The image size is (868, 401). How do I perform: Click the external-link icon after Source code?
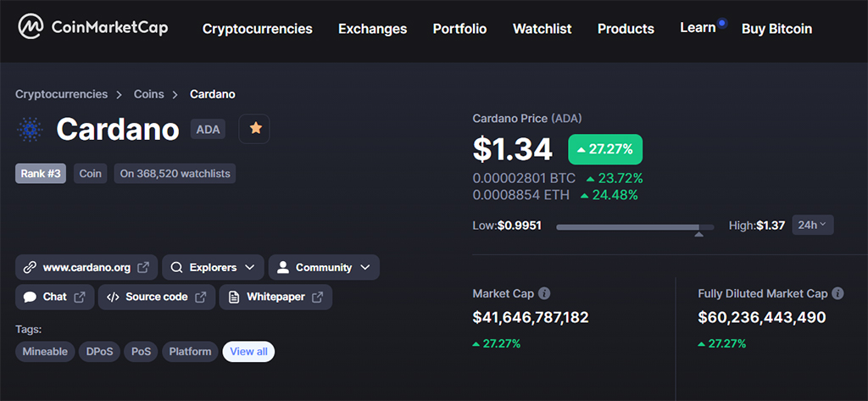tap(201, 297)
